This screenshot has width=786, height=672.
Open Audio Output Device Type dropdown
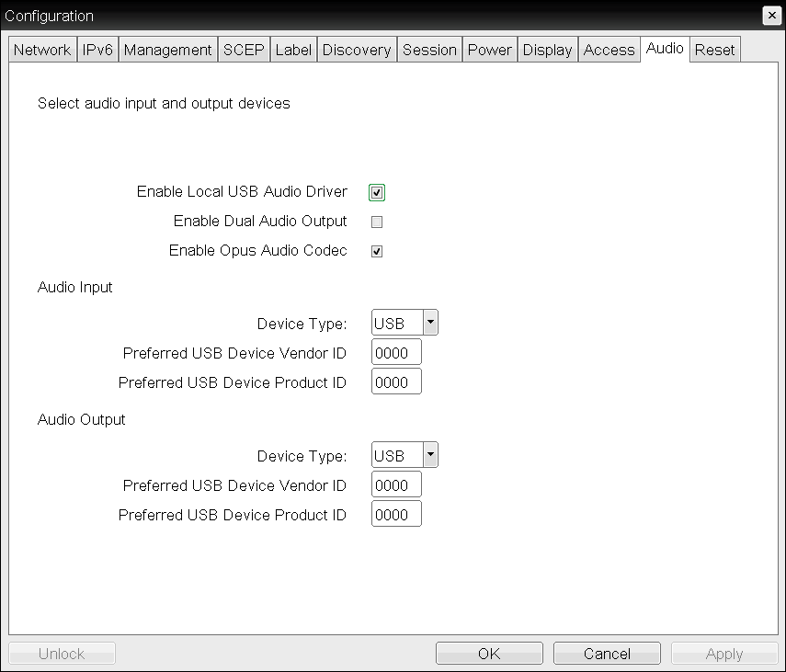(404, 454)
